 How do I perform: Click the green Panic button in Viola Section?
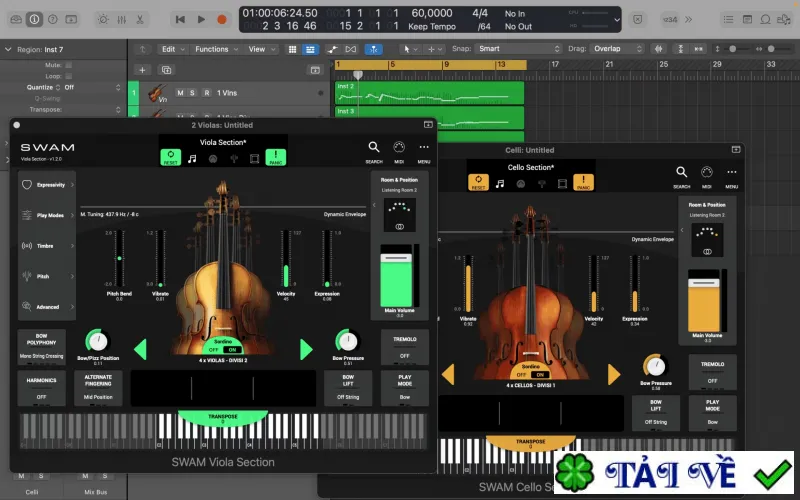click(x=276, y=157)
